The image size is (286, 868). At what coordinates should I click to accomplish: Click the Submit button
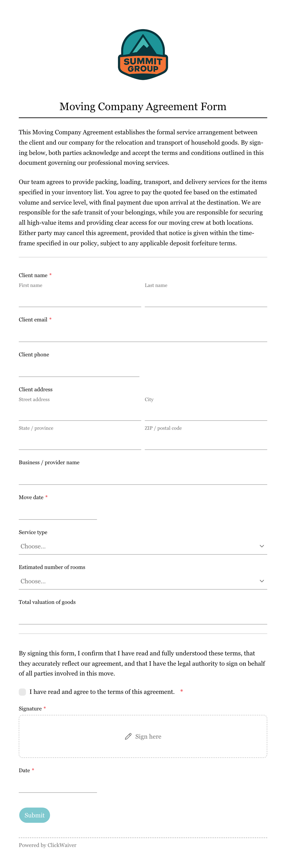point(35,815)
